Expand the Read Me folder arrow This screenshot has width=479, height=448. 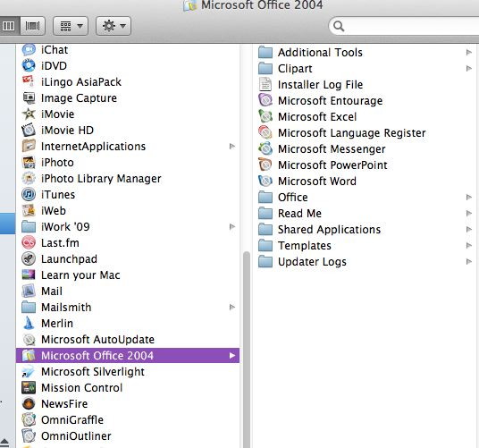tap(469, 213)
